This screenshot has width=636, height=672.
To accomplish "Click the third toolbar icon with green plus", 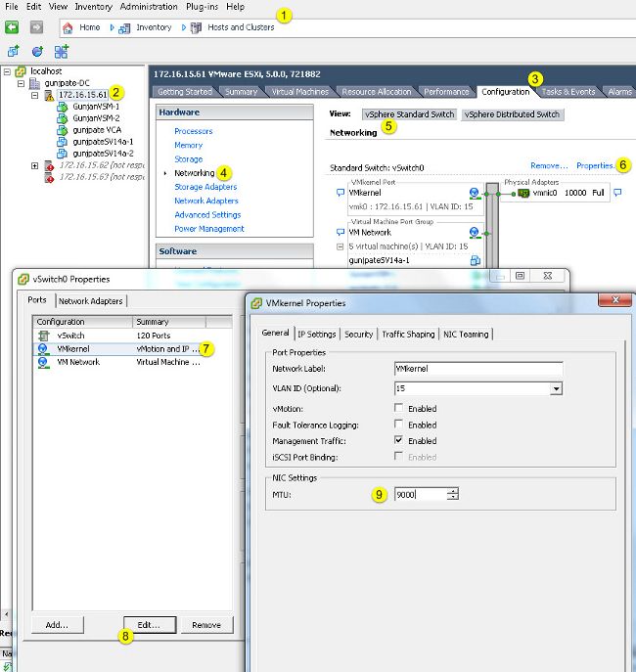I will [62, 52].
